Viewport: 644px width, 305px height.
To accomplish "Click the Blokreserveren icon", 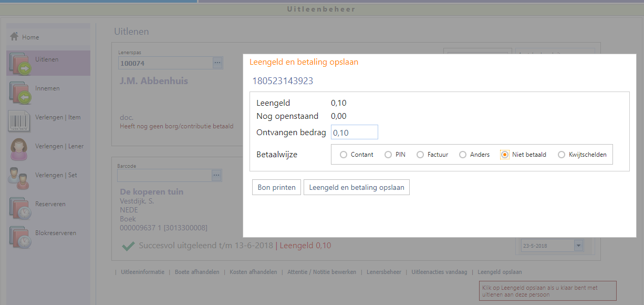I will tap(20, 237).
